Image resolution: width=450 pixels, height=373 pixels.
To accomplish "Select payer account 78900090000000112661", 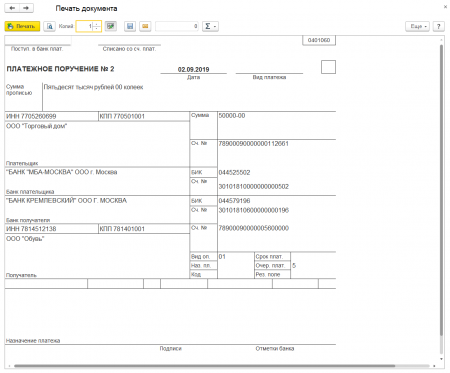I will point(253,144).
